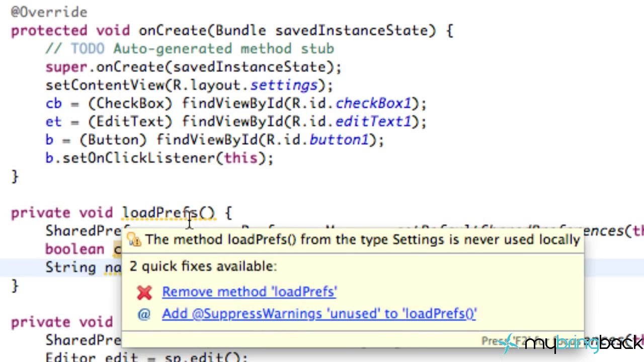Click the "boolean" keyword
The width and height of the screenshot is (644, 362).
point(74,249)
